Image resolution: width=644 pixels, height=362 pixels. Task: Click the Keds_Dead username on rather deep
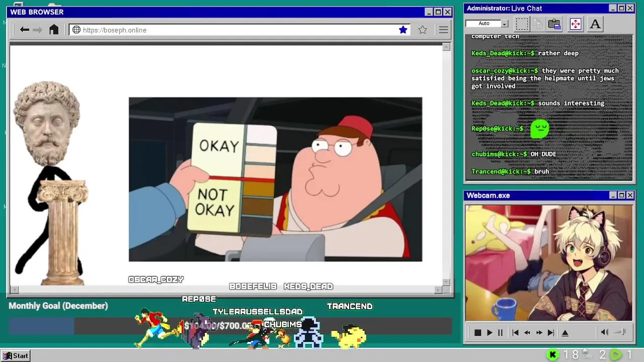pyautogui.click(x=503, y=53)
